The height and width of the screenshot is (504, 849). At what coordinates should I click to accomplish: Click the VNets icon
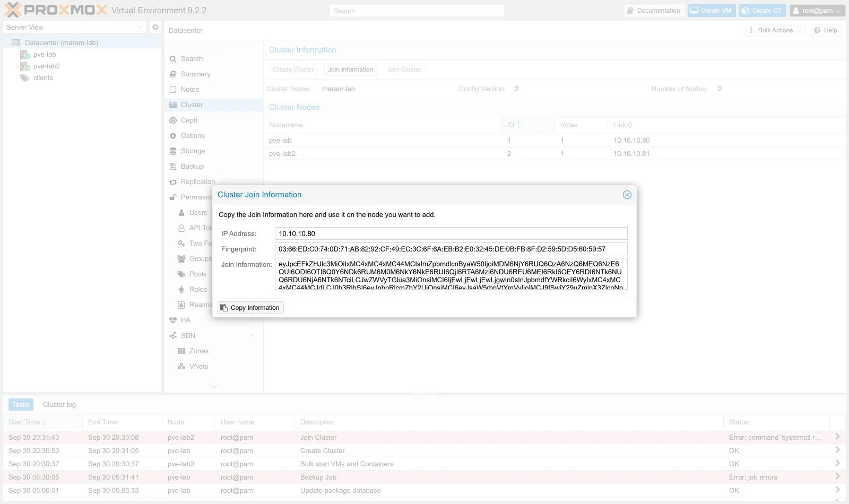[181, 367]
